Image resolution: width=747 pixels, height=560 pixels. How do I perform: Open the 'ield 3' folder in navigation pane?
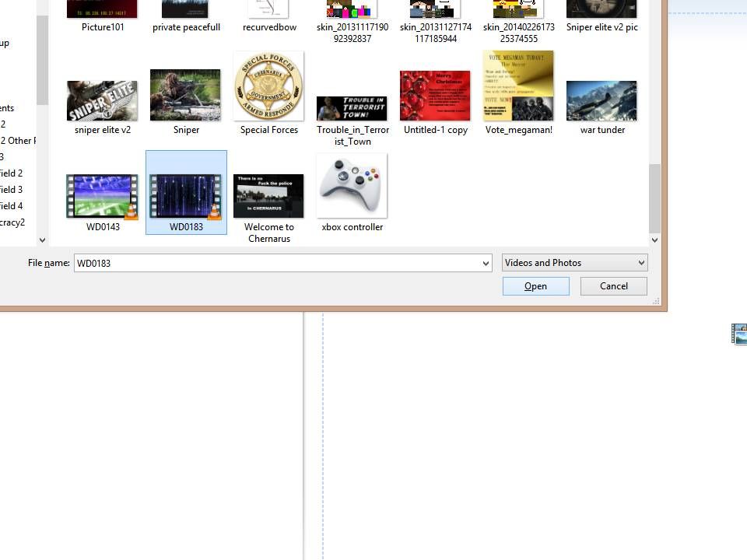pyautogui.click(x=10, y=190)
